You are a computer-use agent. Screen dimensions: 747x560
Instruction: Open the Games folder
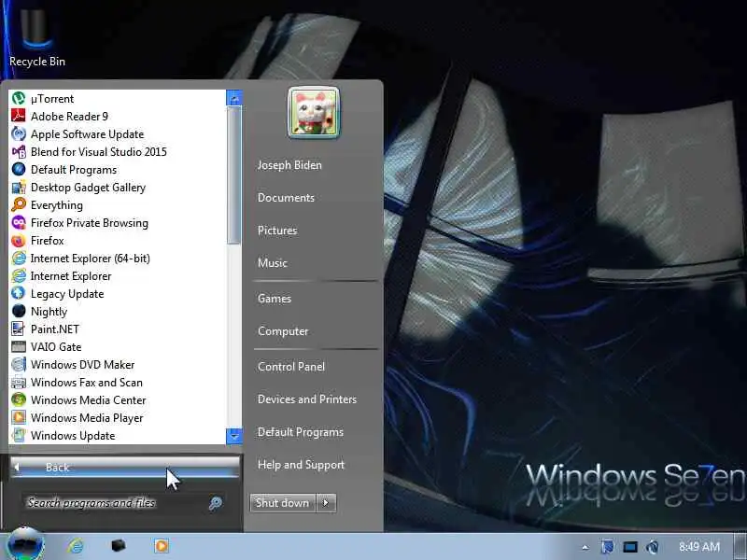[x=275, y=299]
